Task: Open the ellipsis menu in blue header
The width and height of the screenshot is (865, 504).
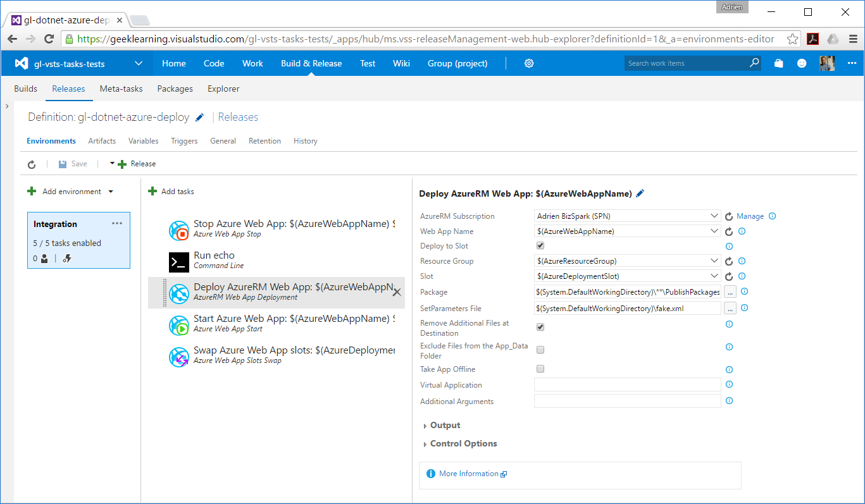Action: (x=852, y=63)
